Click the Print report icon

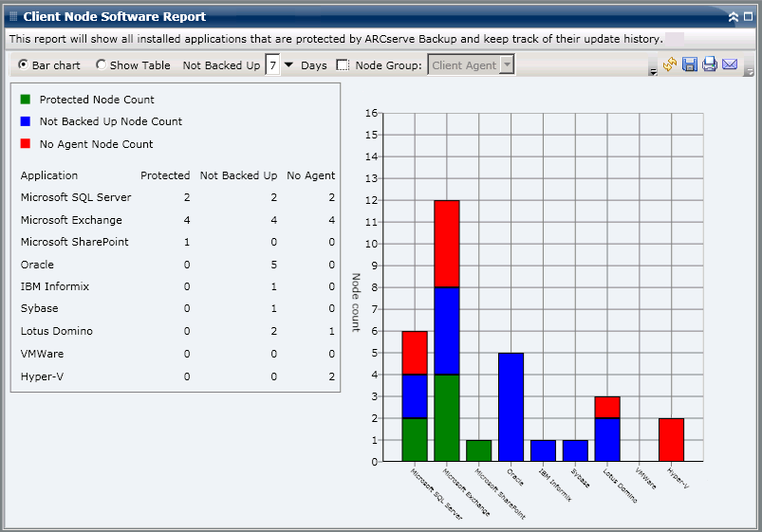[710, 64]
